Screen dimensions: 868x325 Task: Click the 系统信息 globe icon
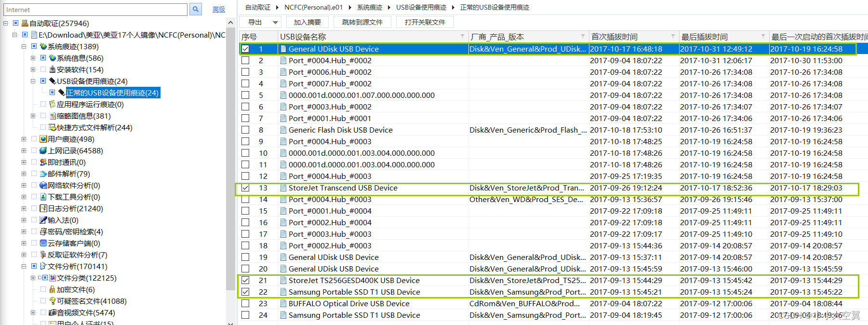(53, 58)
